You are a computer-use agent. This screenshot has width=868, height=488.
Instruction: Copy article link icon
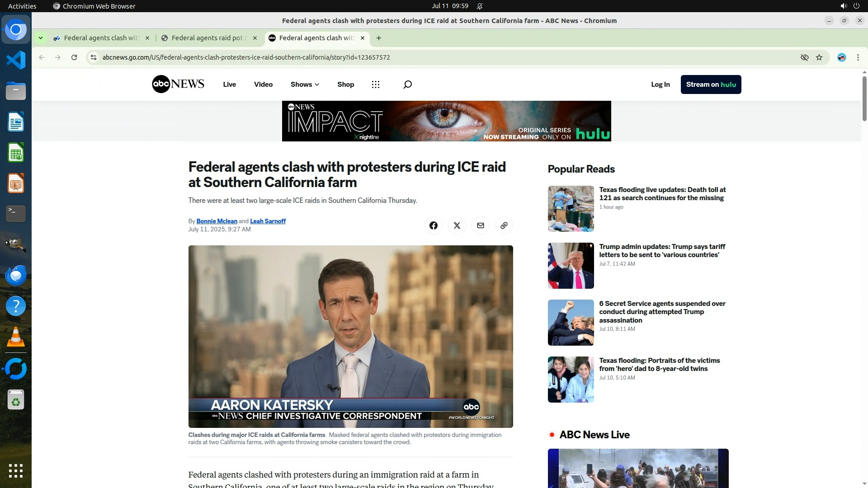pos(504,225)
